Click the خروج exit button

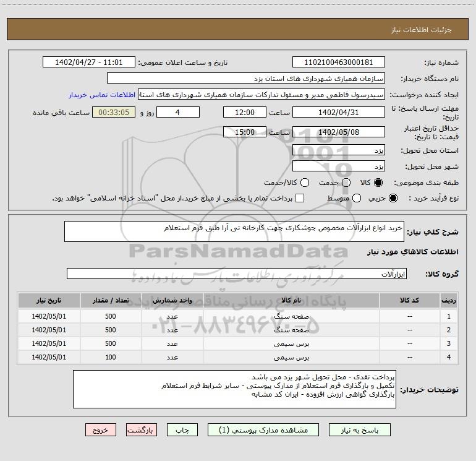point(101,430)
